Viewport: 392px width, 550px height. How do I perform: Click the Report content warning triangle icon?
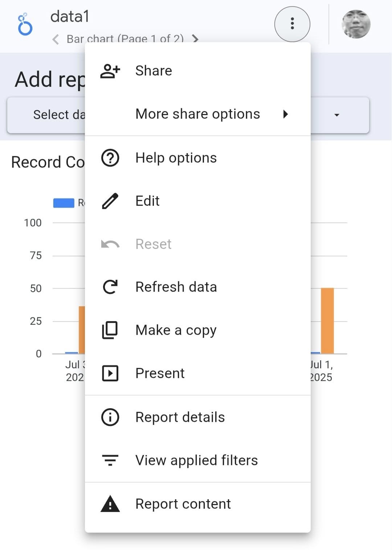tap(110, 504)
